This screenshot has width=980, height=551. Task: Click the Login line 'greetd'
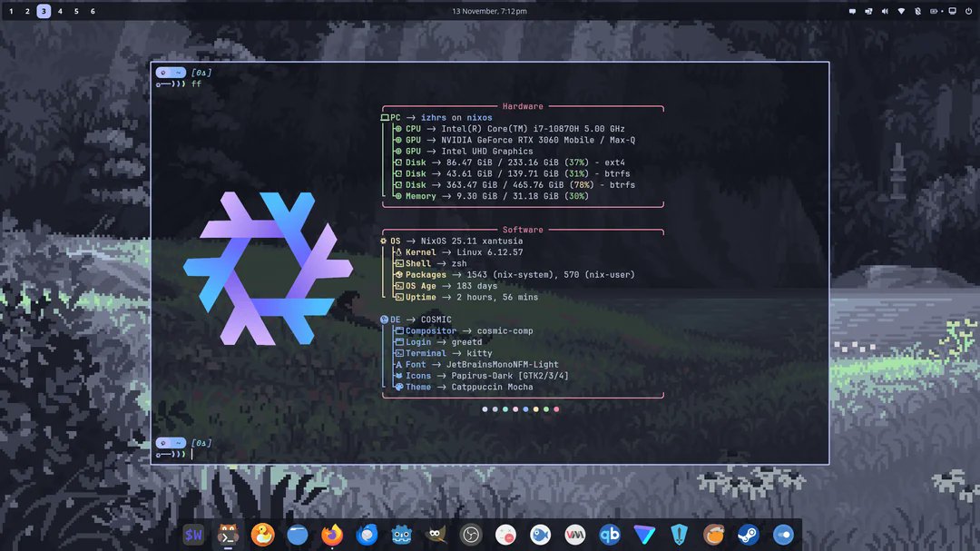pyautogui.click(x=438, y=342)
